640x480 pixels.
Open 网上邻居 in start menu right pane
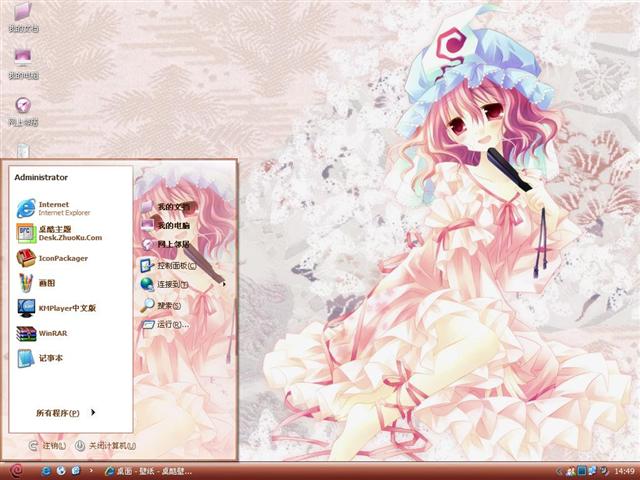(x=166, y=244)
